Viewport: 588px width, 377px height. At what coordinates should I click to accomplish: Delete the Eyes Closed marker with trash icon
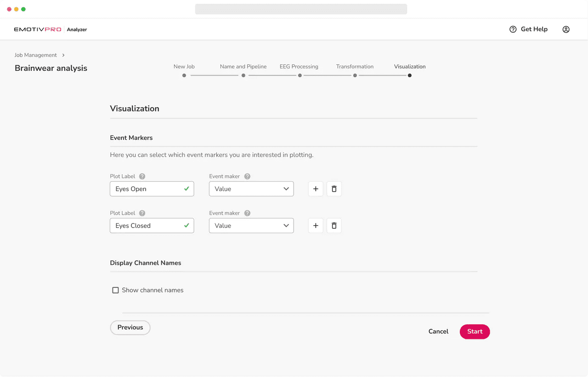(x=334, y=225)
